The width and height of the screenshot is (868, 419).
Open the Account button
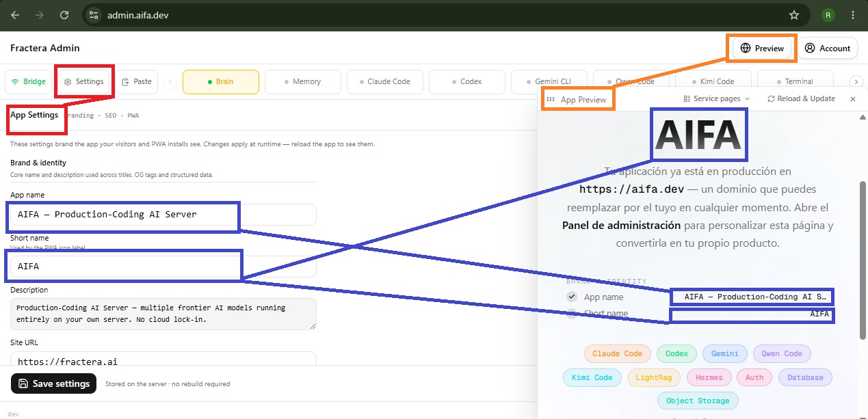pos(827,48)
